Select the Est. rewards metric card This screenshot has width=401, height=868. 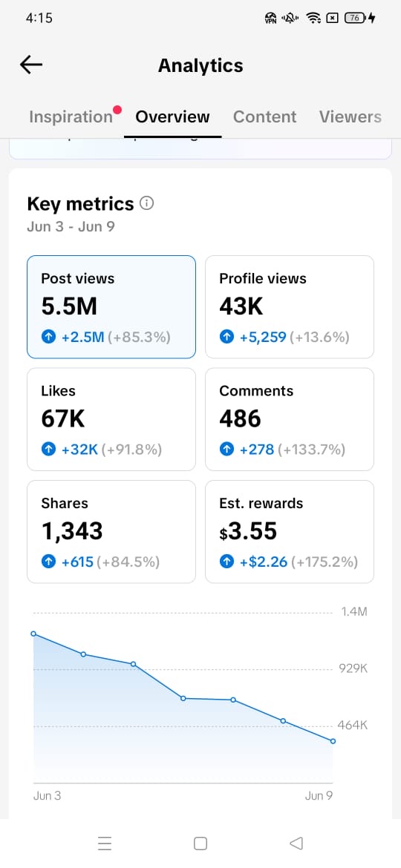point(290,532)
